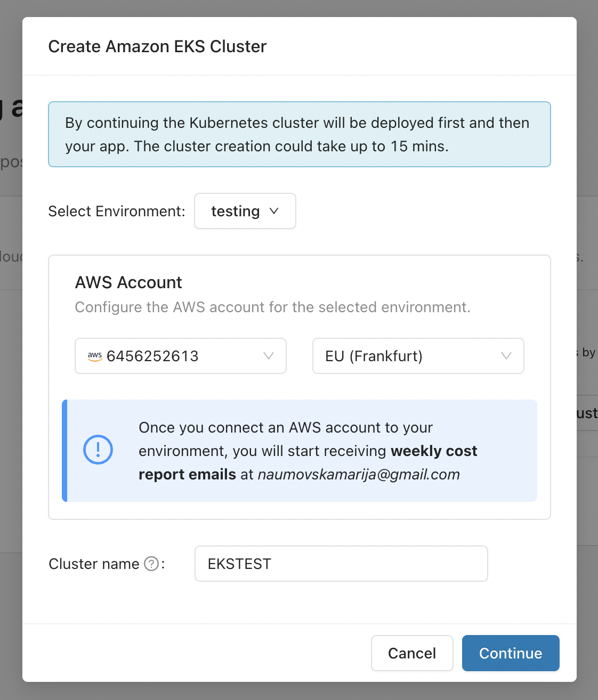This screenshot has width=598, height=700.
Task: Click the bold weekly cost report emails text
Action: [308, 462]
